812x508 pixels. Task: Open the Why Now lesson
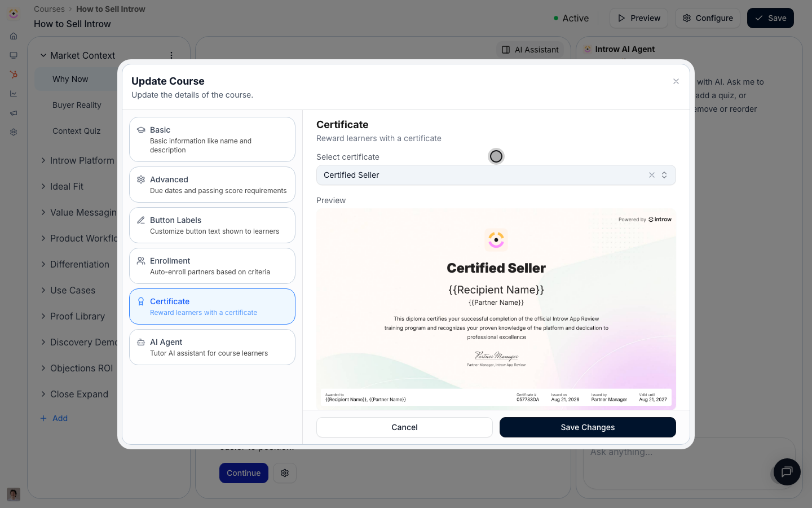[x=77, y=79]
